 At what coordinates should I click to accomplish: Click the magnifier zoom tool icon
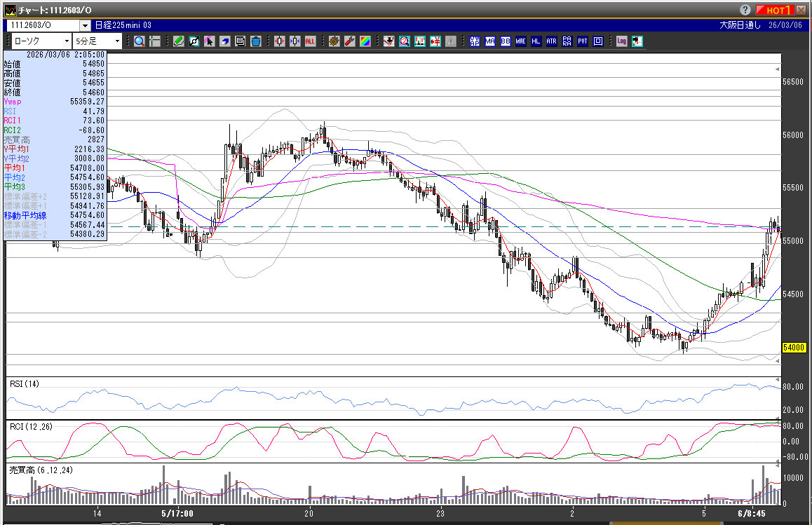coord(139,41)
